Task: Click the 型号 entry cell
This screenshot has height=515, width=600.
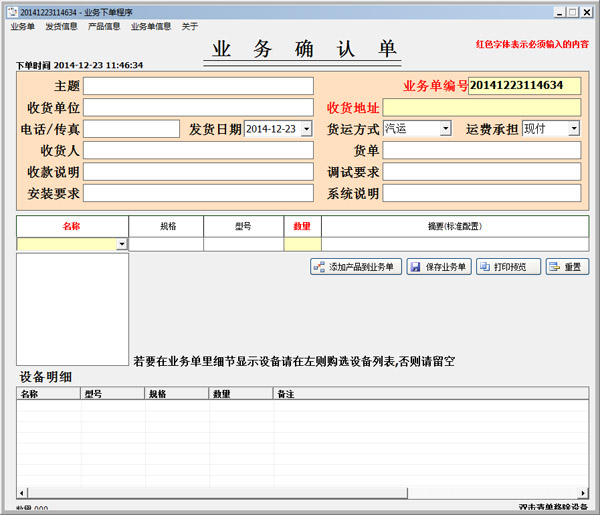Action: click(243, 244)
